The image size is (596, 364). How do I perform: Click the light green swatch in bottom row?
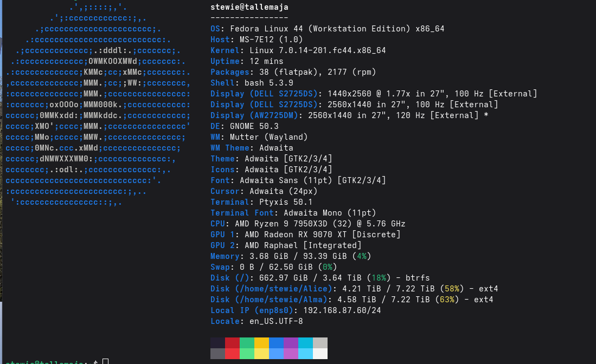click(x=247, y=354)
